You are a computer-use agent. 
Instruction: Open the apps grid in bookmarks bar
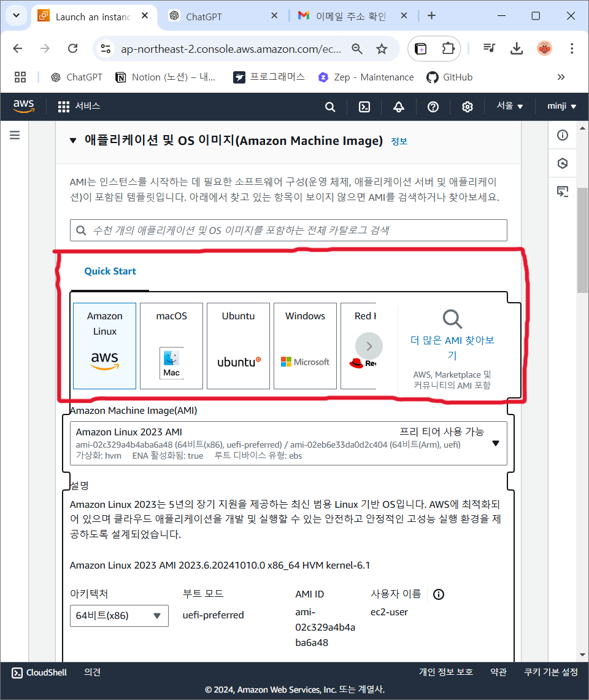[20, 77]
